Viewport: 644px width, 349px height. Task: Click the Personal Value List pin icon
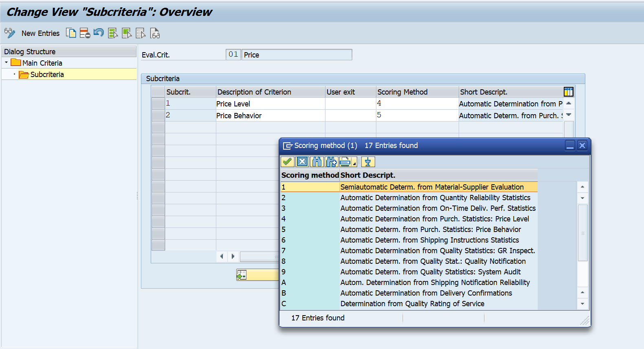(368, 162)
